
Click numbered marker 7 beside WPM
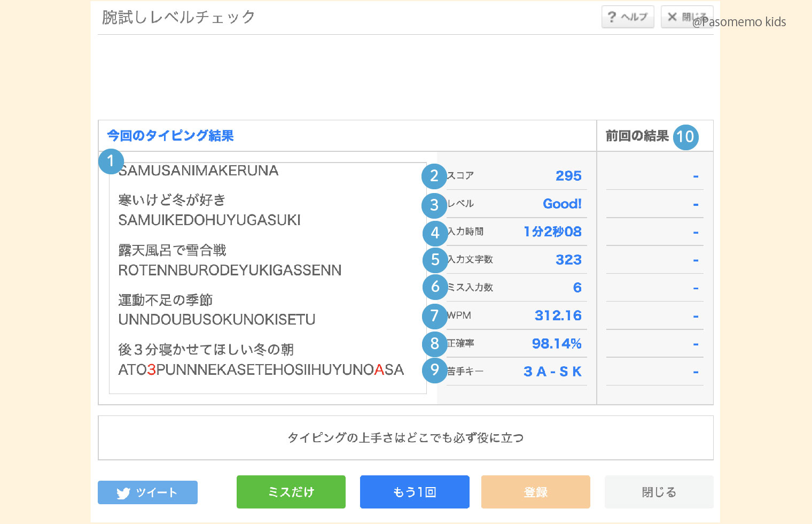435,316
